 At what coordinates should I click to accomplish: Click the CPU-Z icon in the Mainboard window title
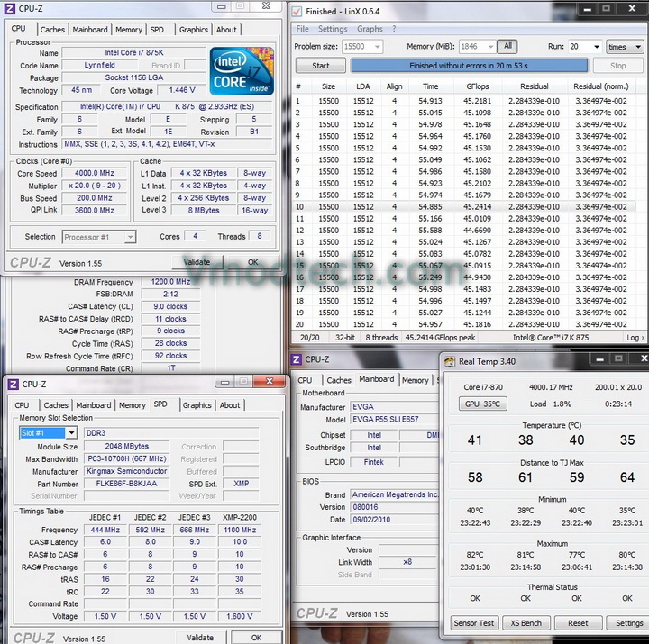click(296, 359)
